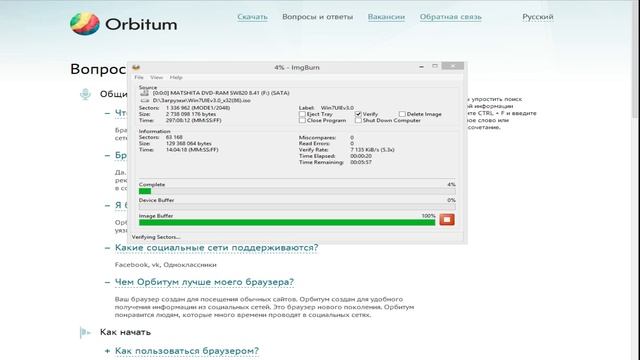Click the Verifying Sectors status text
Image resolution: width=640 pixels, height=360 pixels.
(x=156, y=237)
